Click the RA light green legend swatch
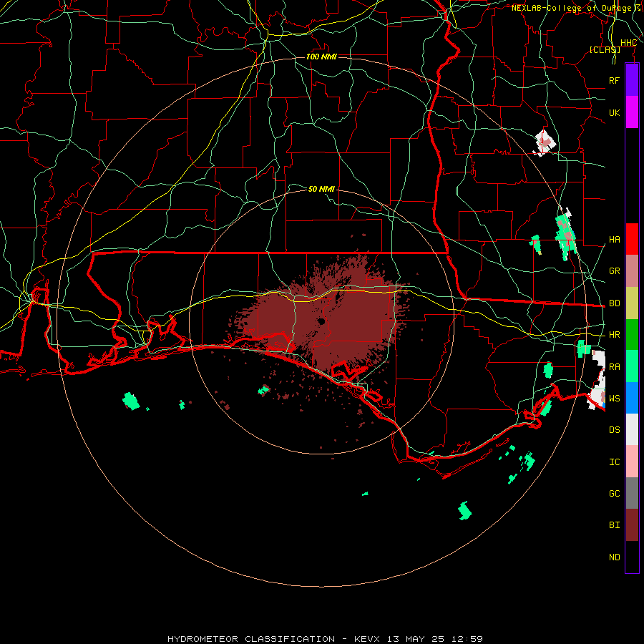Screen dimensions: 644x644 click(x=632, y=366)
